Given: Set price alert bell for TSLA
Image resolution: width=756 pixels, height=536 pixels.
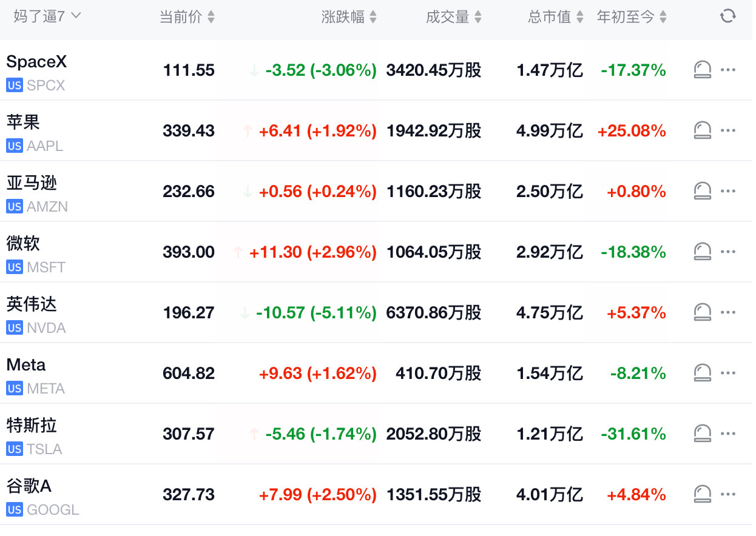Looking at the screenshot, I should click(702, 434).
